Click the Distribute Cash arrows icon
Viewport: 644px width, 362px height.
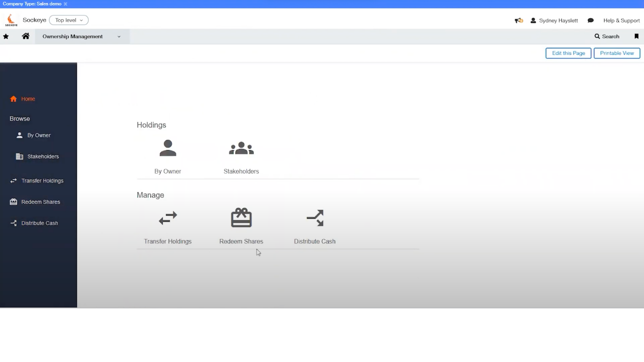(315, 218)
